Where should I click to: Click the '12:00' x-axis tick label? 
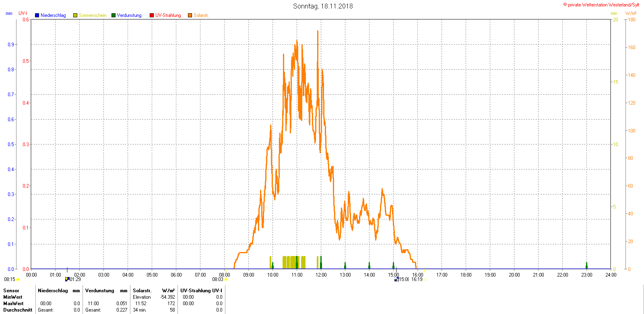[x=321, y=275]
